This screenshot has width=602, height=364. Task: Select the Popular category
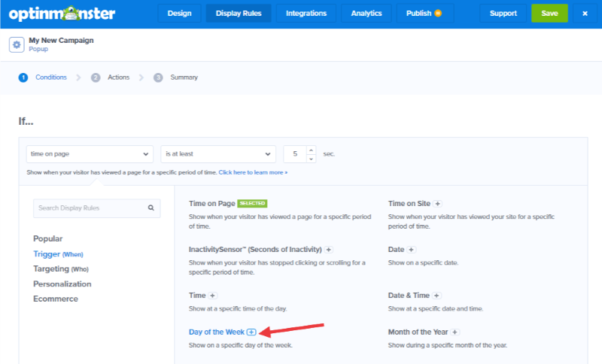pyautogui.click(x=47, y=239)
